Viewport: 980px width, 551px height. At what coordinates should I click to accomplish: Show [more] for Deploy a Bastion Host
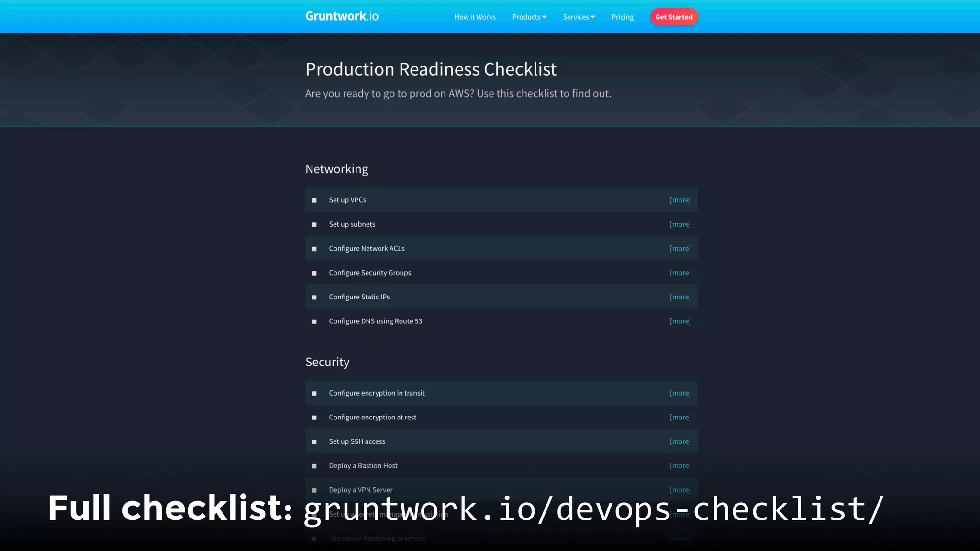pos(680,465)
